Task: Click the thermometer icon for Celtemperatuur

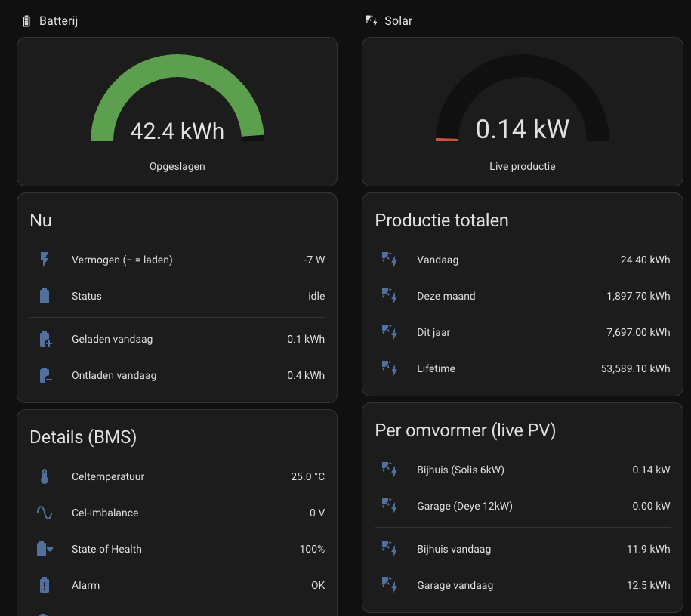Action: point(45,476)
